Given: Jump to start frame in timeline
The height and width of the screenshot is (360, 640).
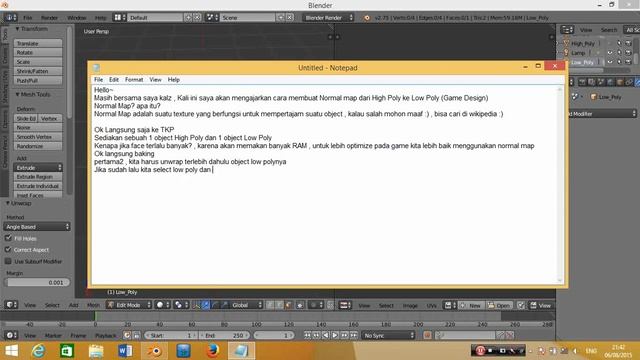Looking at the screenshot, I should 307,335.
